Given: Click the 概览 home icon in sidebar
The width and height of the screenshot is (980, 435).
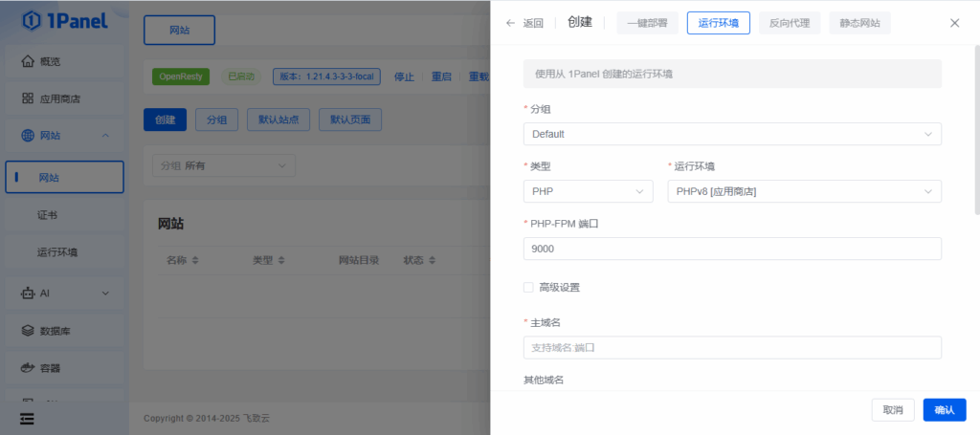Looking at the screenshot, I should [28, 62].
